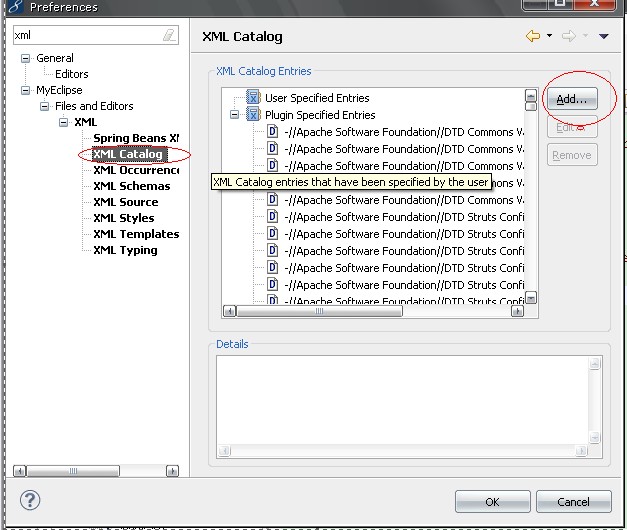This screenshot has width=627, height=530.
Task: Open the back history dropdown arrow
Action: coord(549,36)
